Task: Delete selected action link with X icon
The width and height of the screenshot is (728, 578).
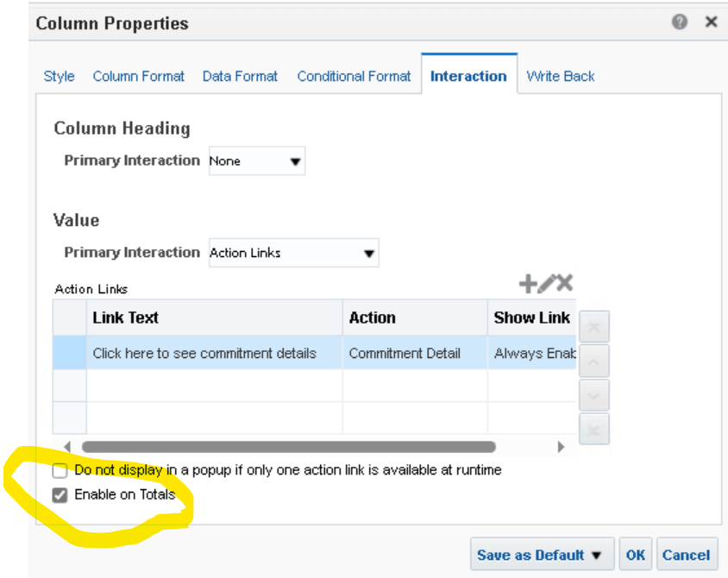Action: pyautogui.click(x=565, y=283)
